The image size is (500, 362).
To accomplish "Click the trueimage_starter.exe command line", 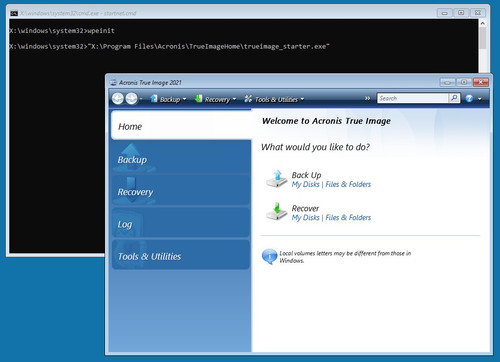I will click(169, 46).
